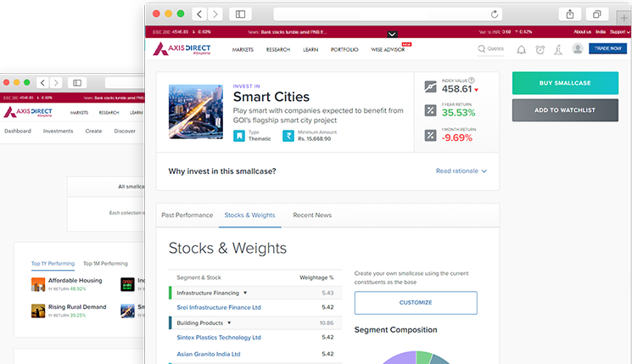This screenshot has width=632, height=364.
Task: Select the Top 1M Performing tab
Action: pos(105,264)
